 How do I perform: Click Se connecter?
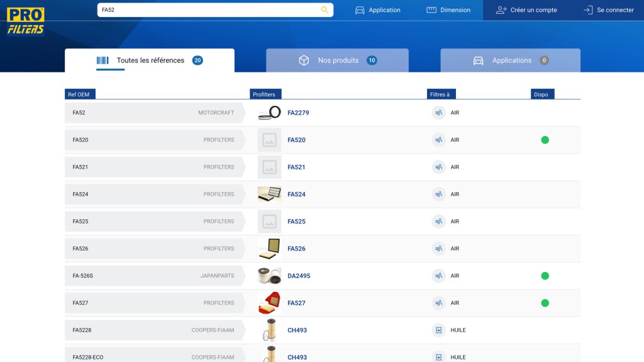pyautogui.click(x=608, y=10)
